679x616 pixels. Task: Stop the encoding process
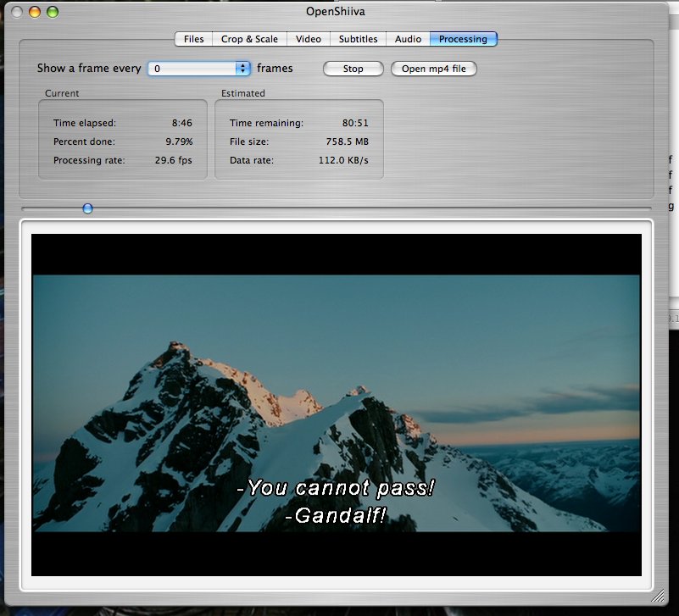353,69
